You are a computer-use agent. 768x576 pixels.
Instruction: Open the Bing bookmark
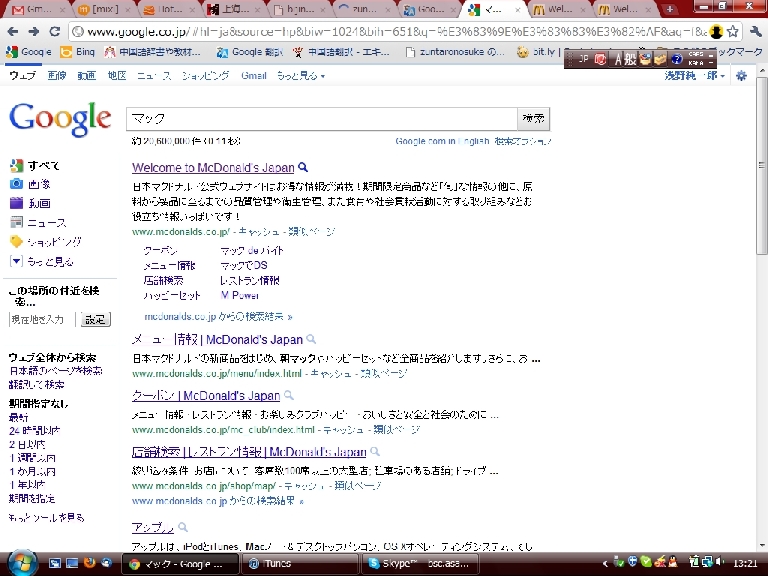click(77, 51)
